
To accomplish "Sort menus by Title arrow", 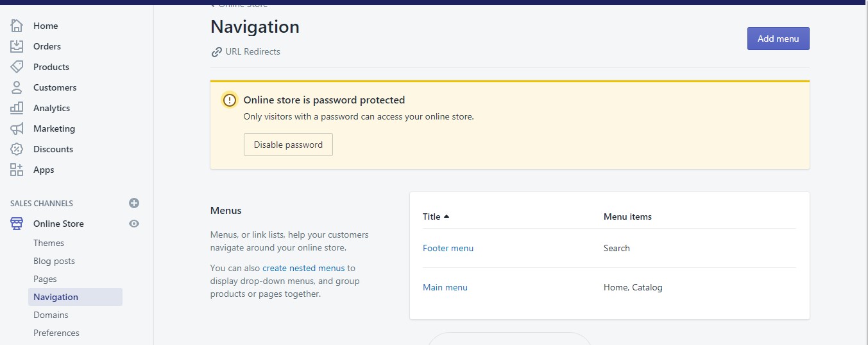I will pyautogui.click(x=447, y=217).
